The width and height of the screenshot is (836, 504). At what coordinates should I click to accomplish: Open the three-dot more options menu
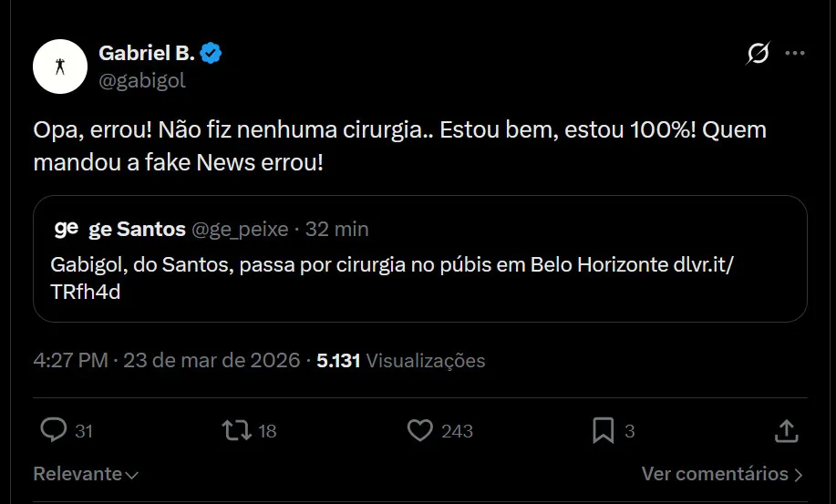coord(795,55)
